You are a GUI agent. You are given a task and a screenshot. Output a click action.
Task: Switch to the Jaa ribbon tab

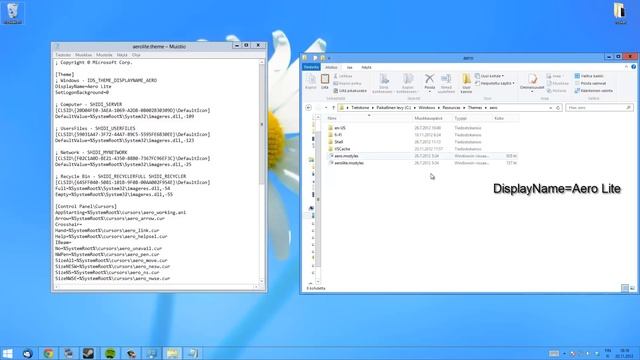click(350, 67)
